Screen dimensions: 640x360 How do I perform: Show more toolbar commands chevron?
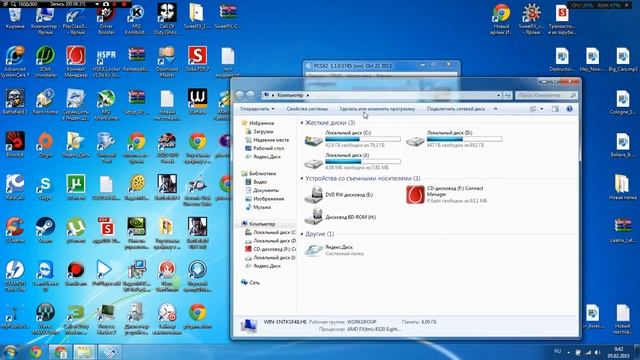pos(496,109)
